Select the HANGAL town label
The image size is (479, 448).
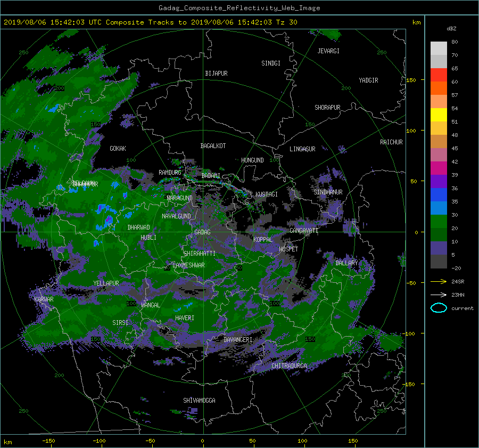pos(150,305)
